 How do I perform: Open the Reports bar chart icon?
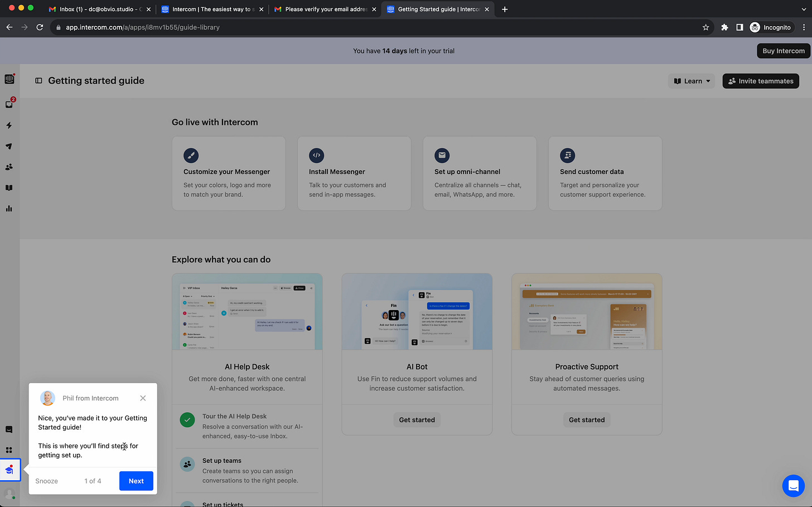[9, 209]
